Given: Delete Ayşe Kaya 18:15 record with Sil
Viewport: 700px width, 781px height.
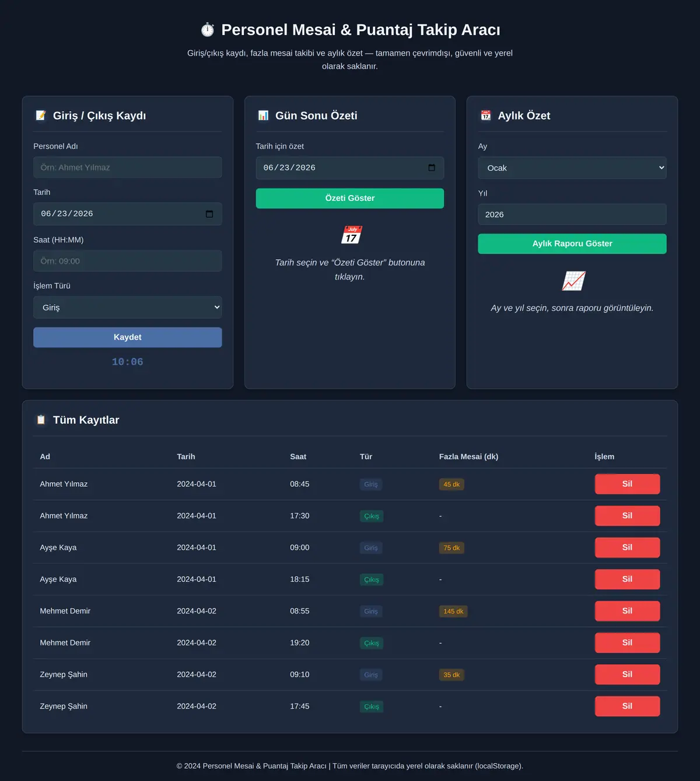Looking at the screenshot, I should (x=627, y=579).
